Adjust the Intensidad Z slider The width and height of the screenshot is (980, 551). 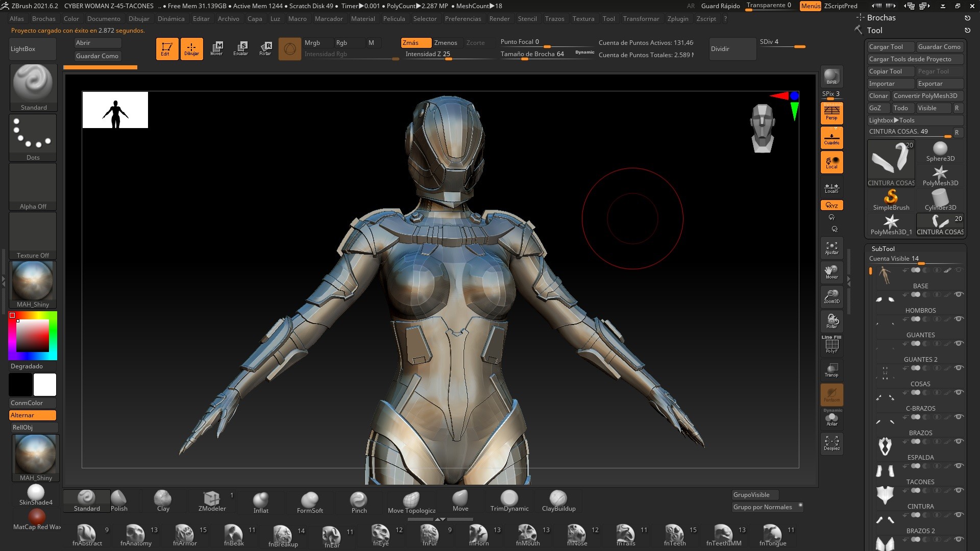(448, 55)
